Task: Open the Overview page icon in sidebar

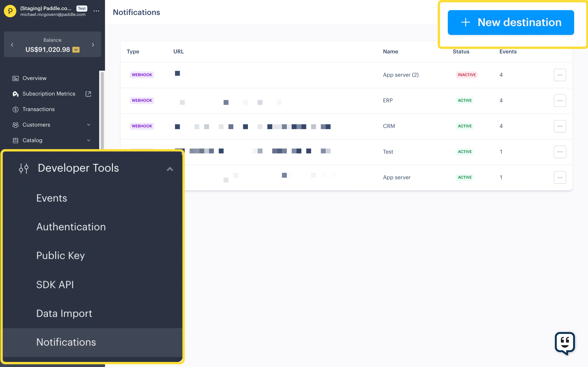Action: [15, 78]
